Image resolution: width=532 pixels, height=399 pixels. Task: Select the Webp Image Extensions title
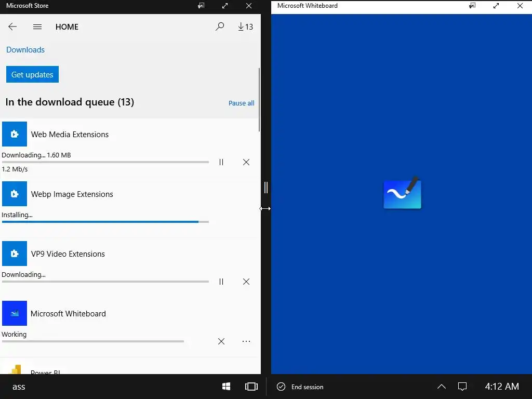(x=72, y=194)
